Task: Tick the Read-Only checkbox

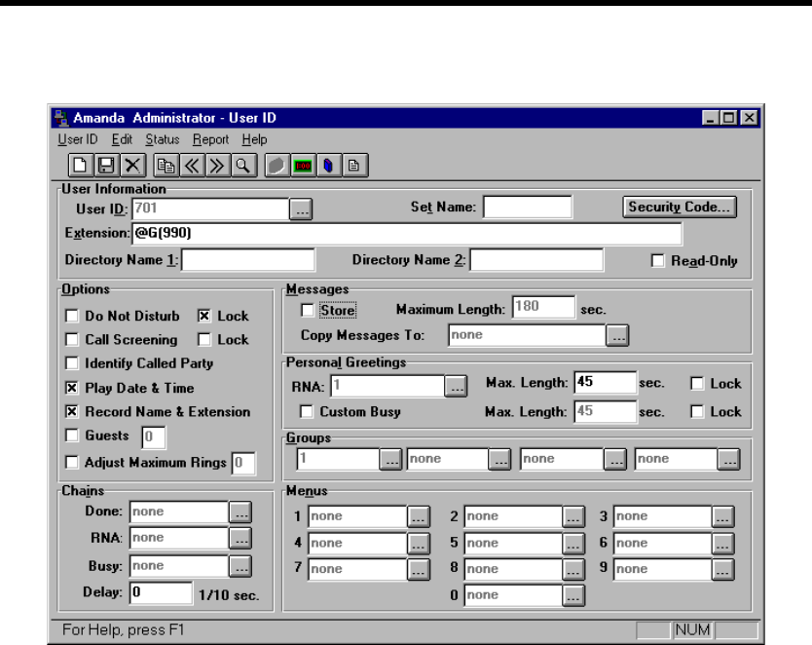Action: coord(657,260)
